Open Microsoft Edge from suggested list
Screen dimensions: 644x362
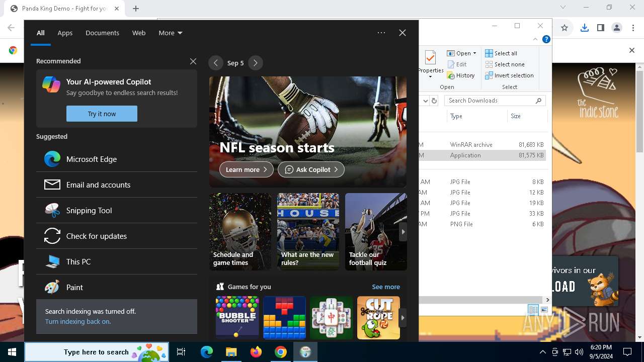point(117,159)
